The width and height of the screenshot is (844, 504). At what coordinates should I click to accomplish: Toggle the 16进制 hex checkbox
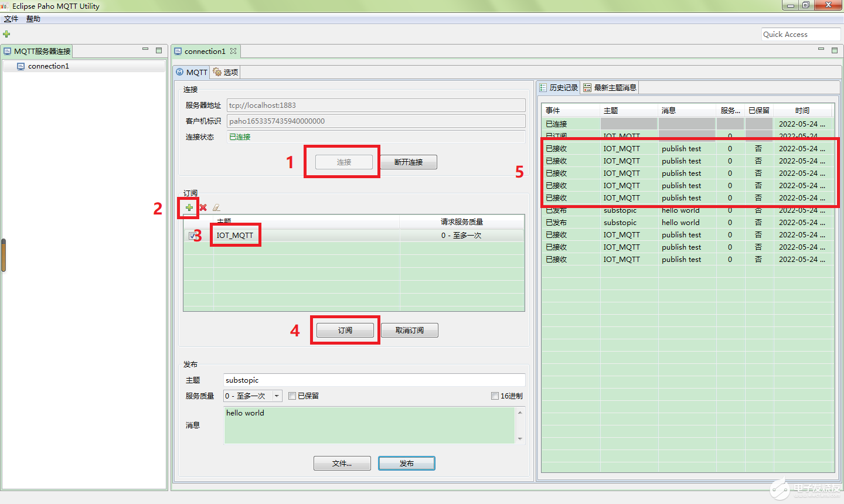coord(495,396)
